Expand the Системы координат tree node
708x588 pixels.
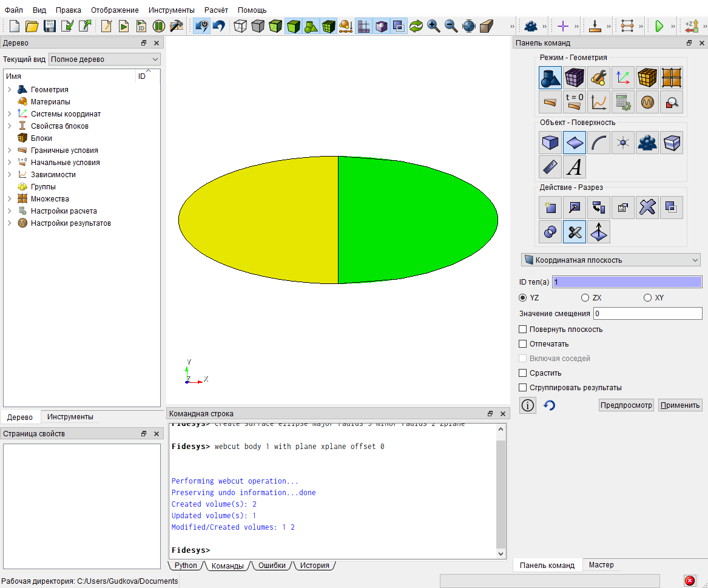[x=10, y=114]
